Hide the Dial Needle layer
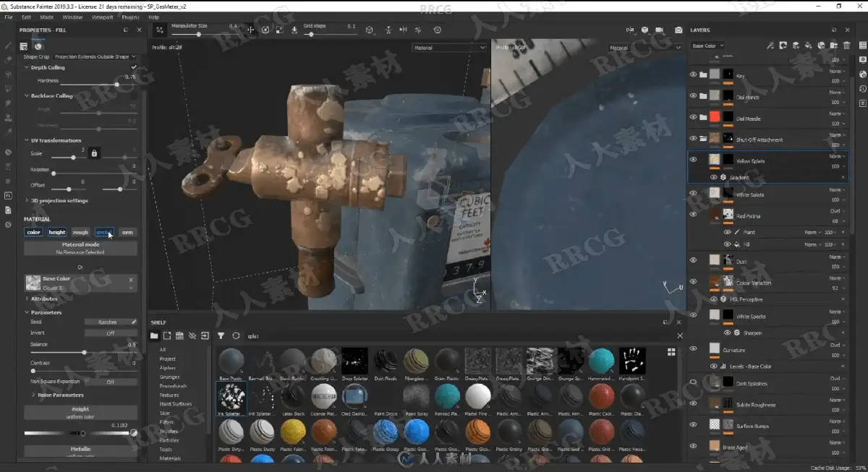The image size is (868, 472). pos(693,117)
